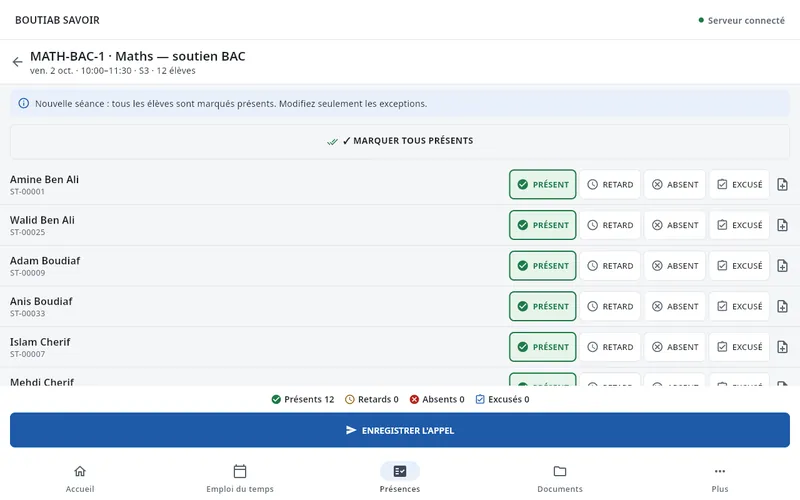This screenshot has width=800, height=500.
Task: Mark Amine Ben Ali as Excusé
Action: (739, 185)
